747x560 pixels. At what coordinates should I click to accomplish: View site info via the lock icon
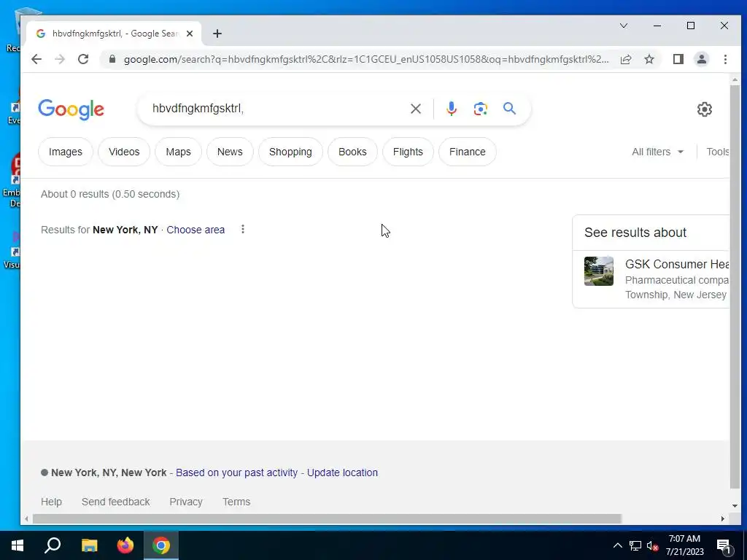tap(112, 59)
